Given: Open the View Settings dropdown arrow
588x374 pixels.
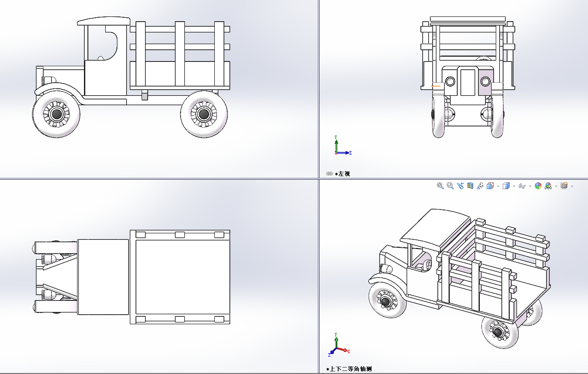Looking at the screenshot, I should click(572, 186).
